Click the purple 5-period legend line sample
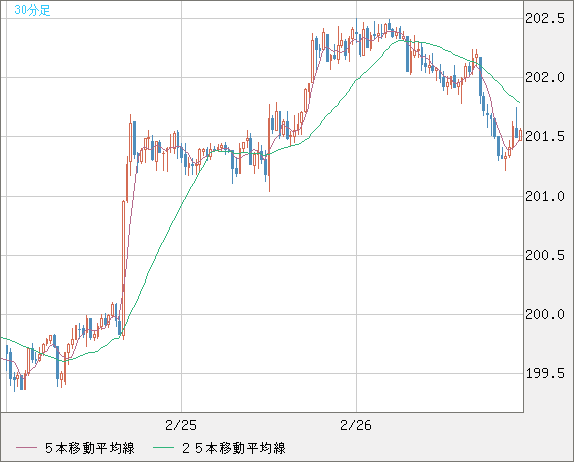 26,448
